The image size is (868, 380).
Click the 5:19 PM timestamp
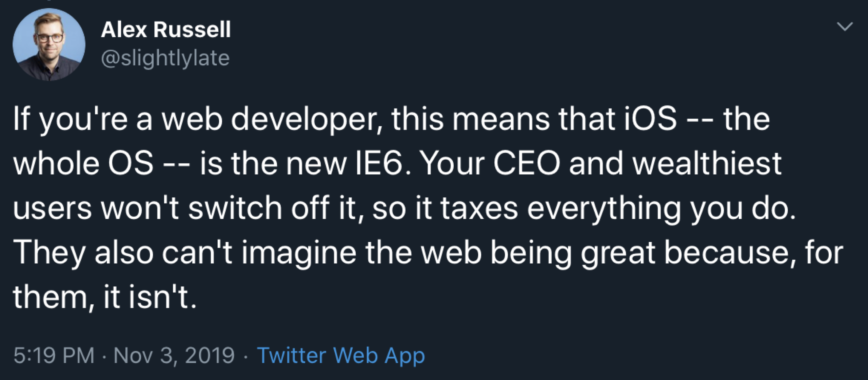click(x=54, y=355)
